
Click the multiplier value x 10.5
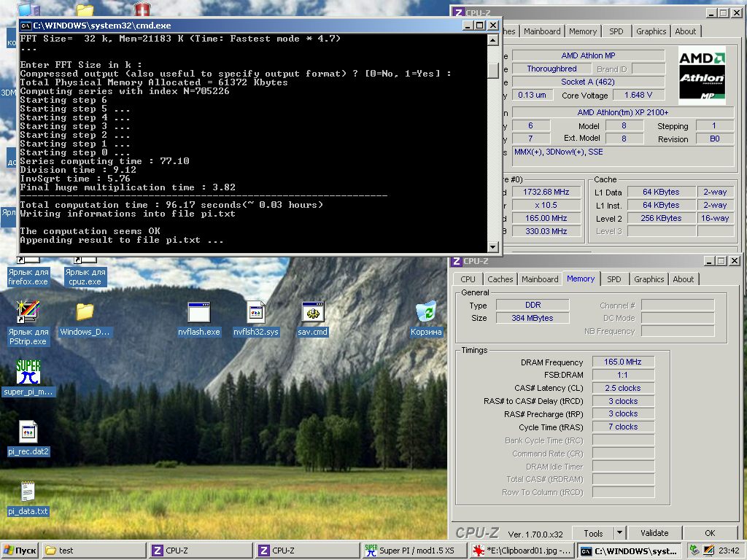(546, 205)
